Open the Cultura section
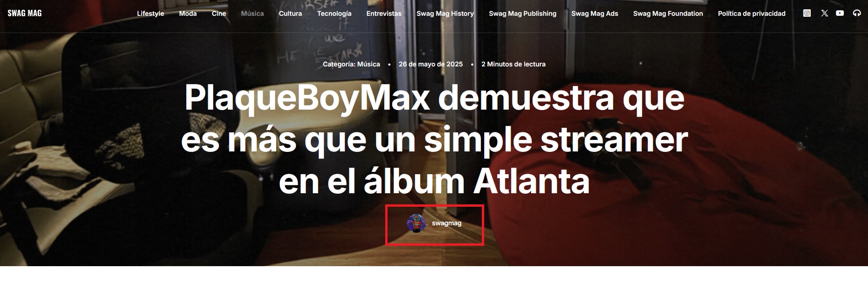Screen dimensions: 868x301 point(290,13)
